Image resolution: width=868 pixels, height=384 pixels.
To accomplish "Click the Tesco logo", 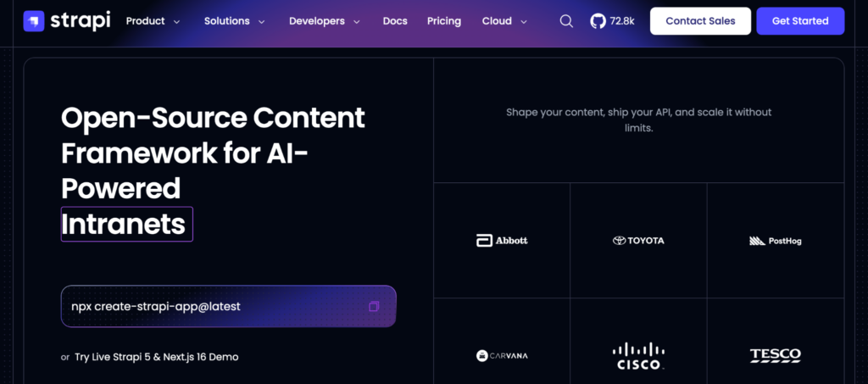I will click(775, 355).
